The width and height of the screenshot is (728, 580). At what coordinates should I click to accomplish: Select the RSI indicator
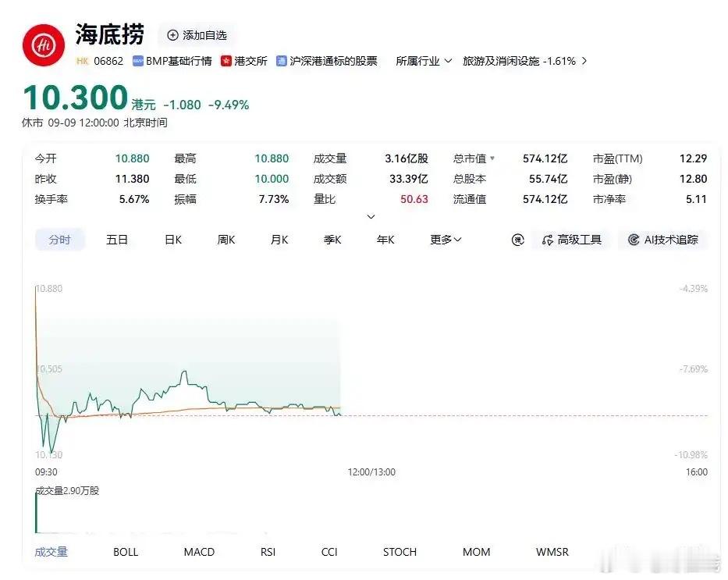(268, 552)
